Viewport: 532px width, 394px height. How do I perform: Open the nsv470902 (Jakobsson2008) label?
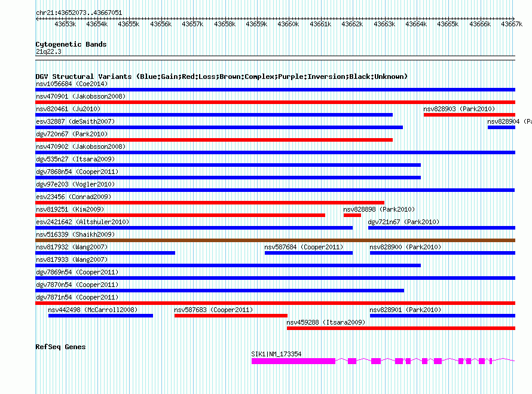[x=81, y=146]
